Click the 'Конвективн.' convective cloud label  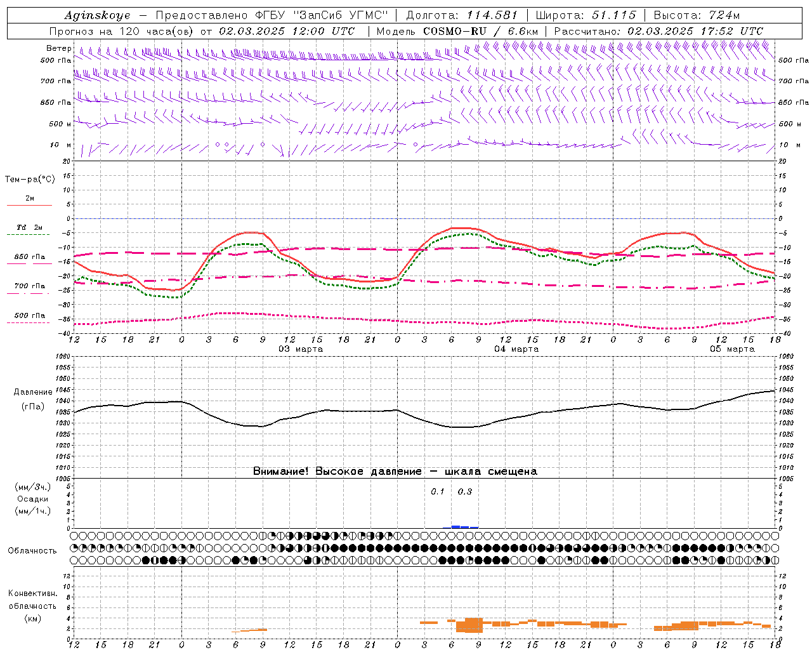[32, 594]
